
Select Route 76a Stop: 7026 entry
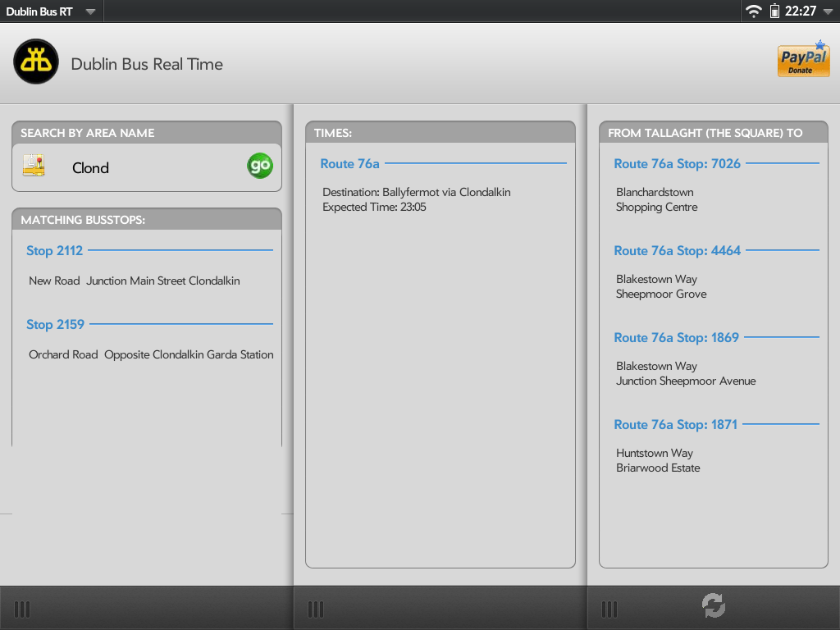(677, 163)
